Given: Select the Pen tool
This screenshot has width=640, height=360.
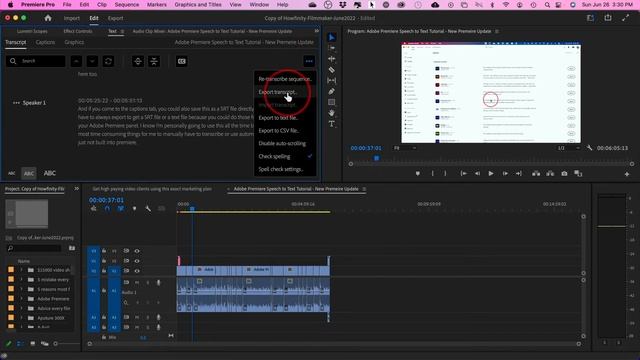Looking at the screenshot, I should pos(332,91).
